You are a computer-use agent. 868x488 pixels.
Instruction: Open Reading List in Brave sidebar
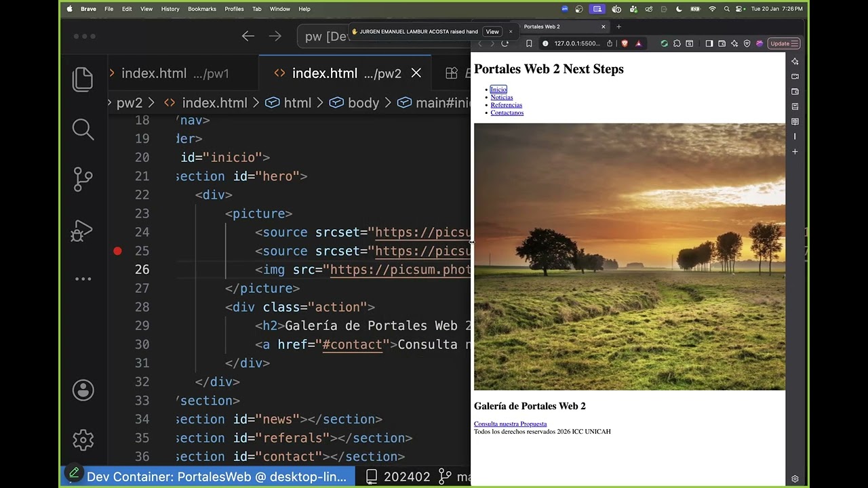[795, 121]
